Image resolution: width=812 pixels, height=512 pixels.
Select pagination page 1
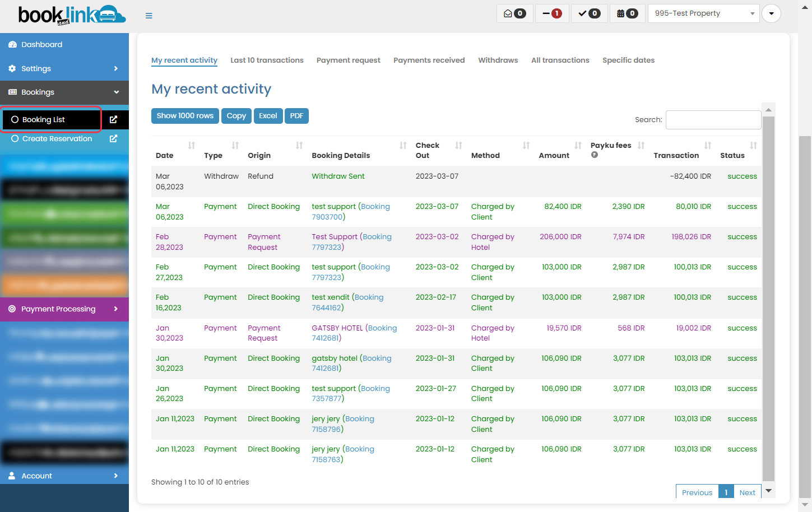(x=726, y=492)
